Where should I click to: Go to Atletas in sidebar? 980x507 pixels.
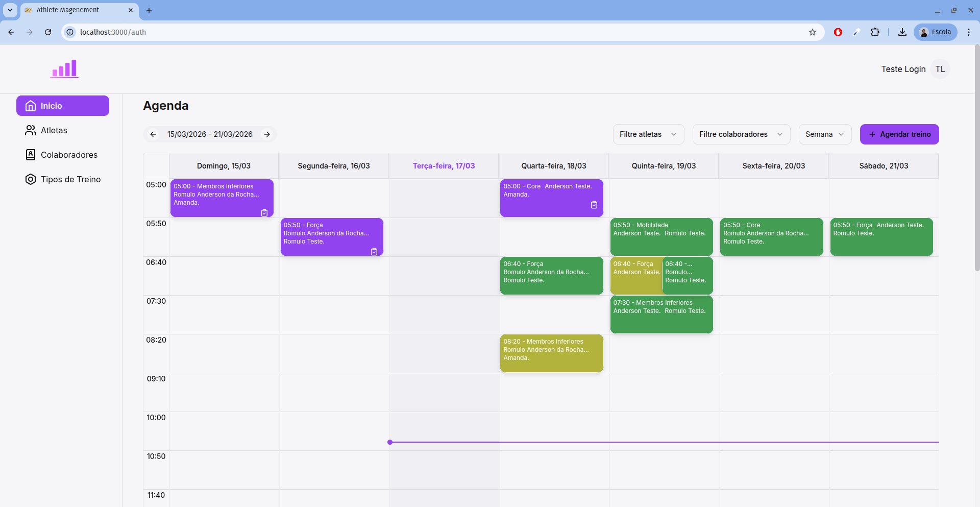point(54,131)
